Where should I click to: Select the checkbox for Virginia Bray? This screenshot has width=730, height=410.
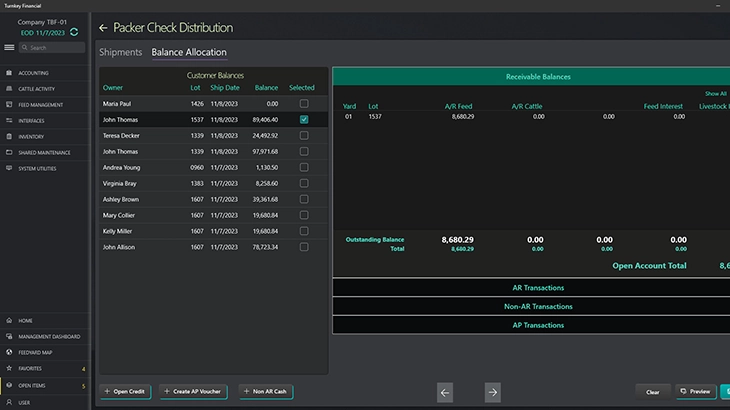coord(304,183)
